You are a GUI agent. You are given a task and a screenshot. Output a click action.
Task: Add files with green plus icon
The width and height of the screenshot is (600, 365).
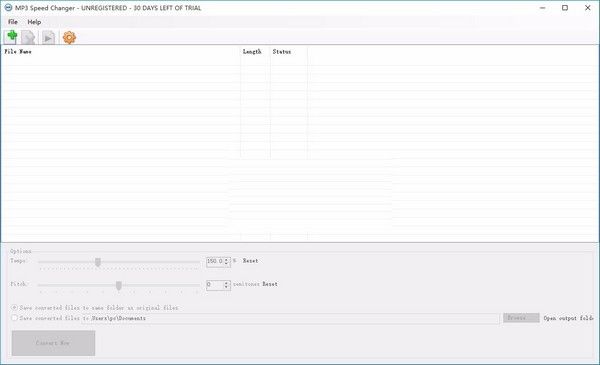(11, 37)
